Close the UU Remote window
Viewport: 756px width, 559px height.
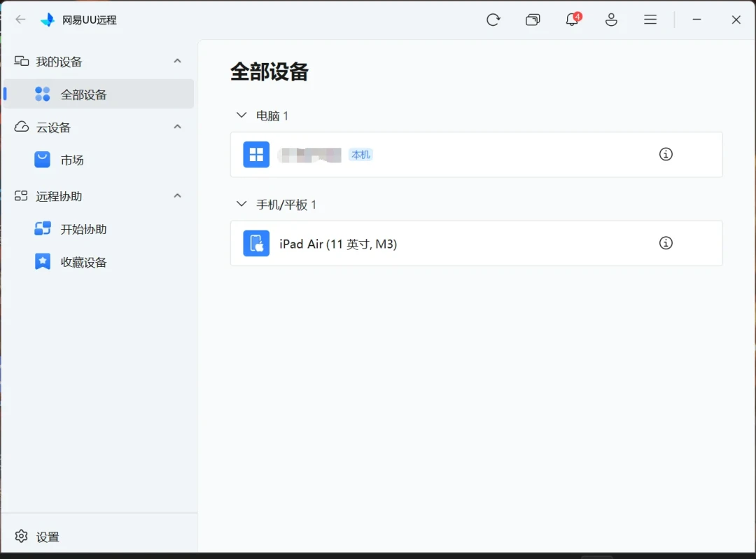[x=736, y=20]
